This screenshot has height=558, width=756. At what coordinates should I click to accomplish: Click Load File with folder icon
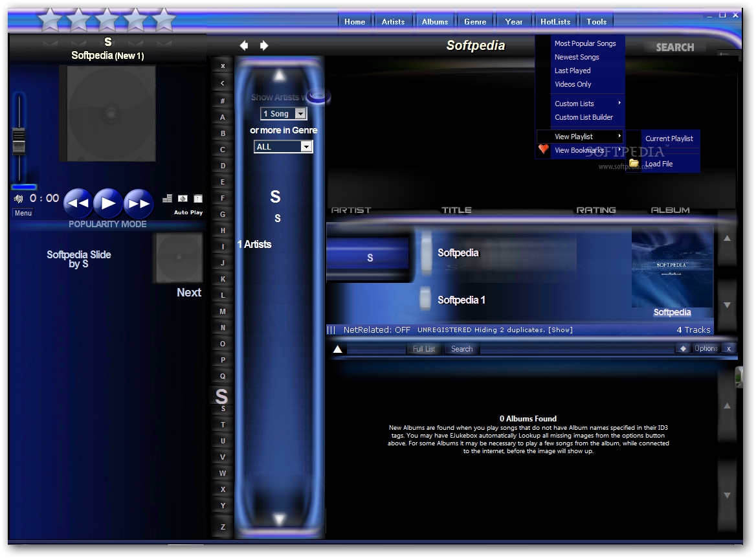(x=663, y=164)
